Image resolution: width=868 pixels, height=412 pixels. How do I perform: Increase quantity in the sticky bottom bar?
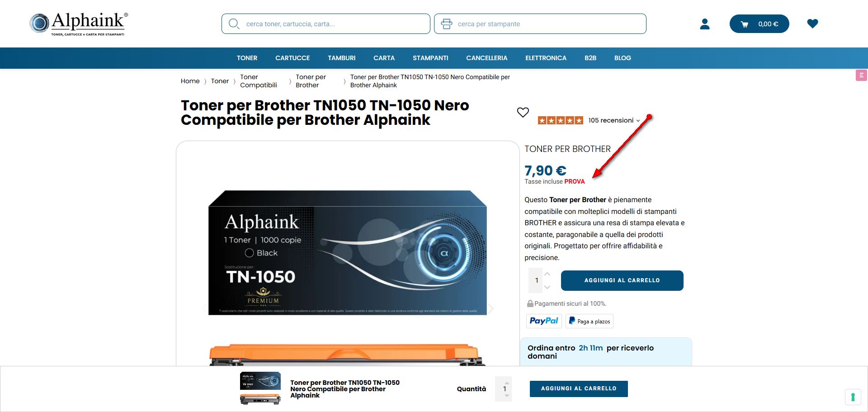coord(507,383)
